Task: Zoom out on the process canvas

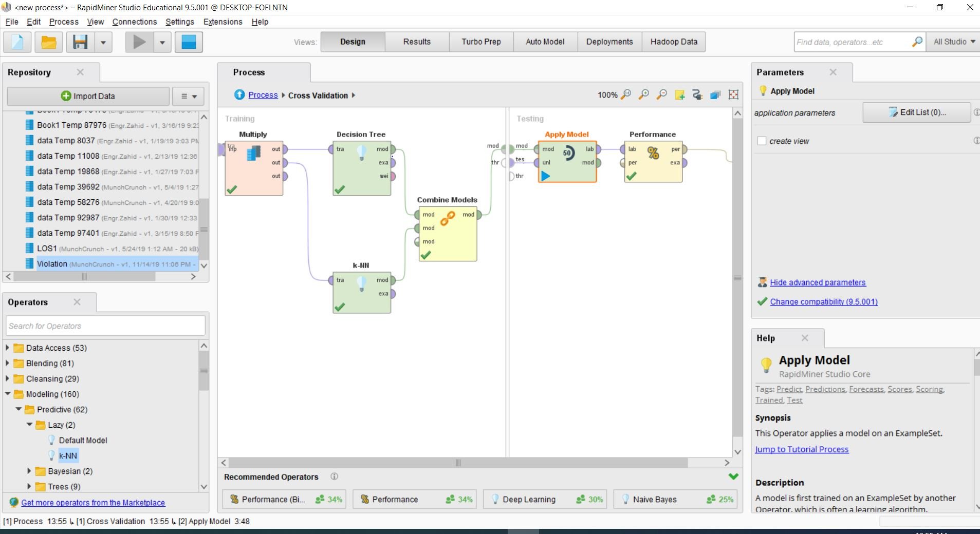Action: pyautogui.click(x=661, y=95)
